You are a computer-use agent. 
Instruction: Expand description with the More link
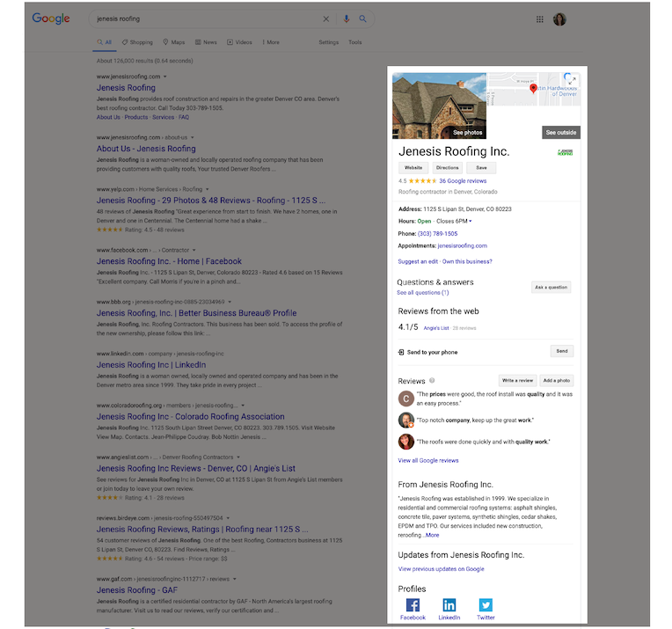click(433, 535)
